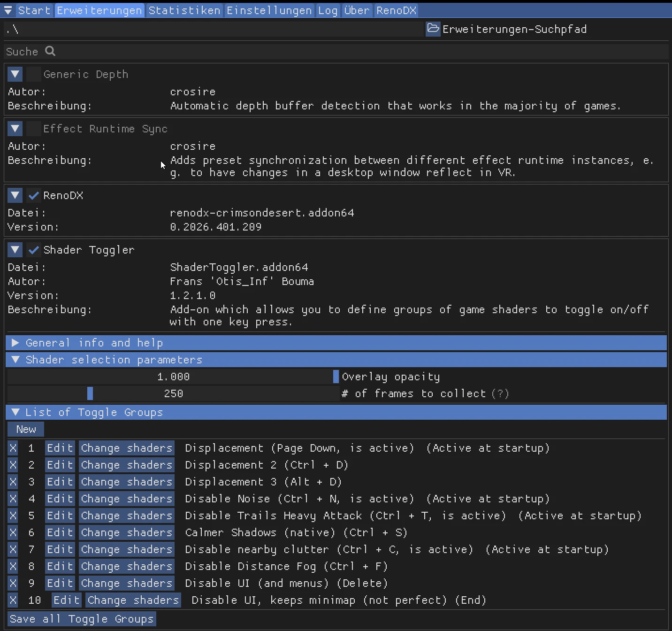The image size is (672, 631).
Task: Open the Erweiterungen-Suchpfad folder icon
Action: (433, 29)
